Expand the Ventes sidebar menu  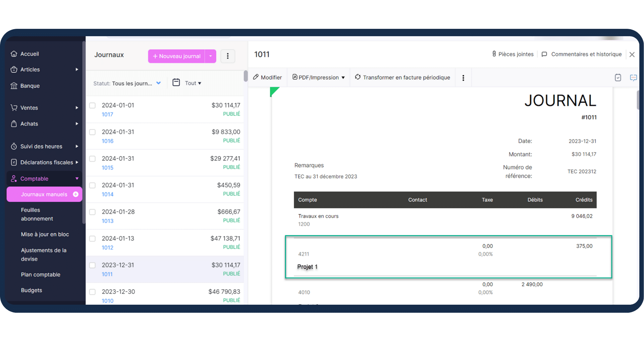coord(77,108)
